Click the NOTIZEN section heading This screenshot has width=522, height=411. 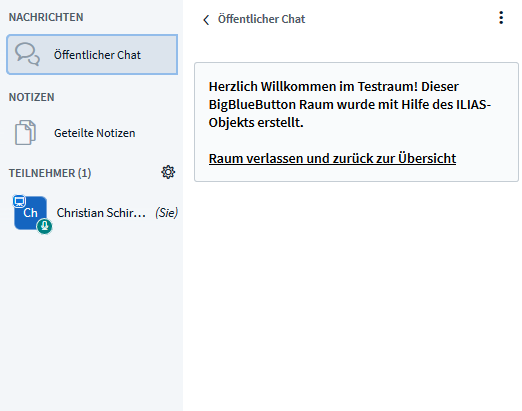(x=31, y=97)
